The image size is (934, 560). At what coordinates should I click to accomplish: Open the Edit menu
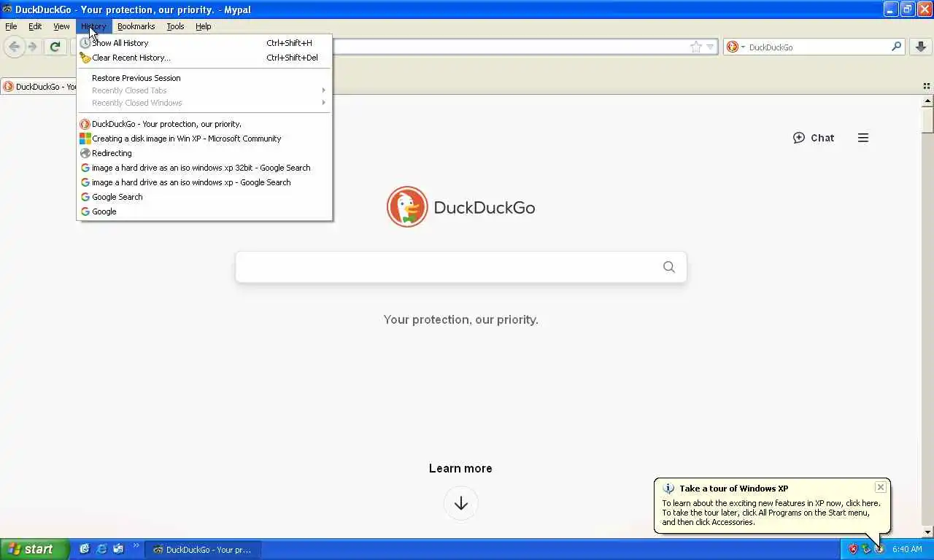pos(35,26)
